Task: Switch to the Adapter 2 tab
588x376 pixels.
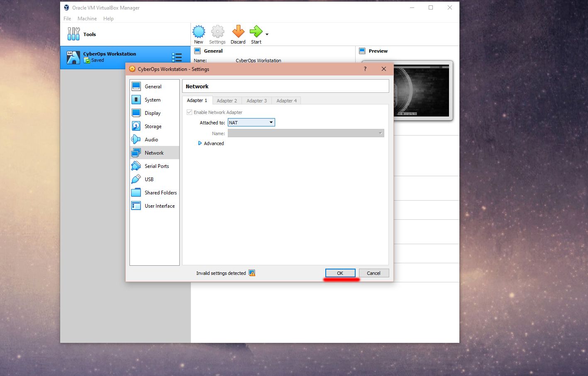Action: coord(227,101)
